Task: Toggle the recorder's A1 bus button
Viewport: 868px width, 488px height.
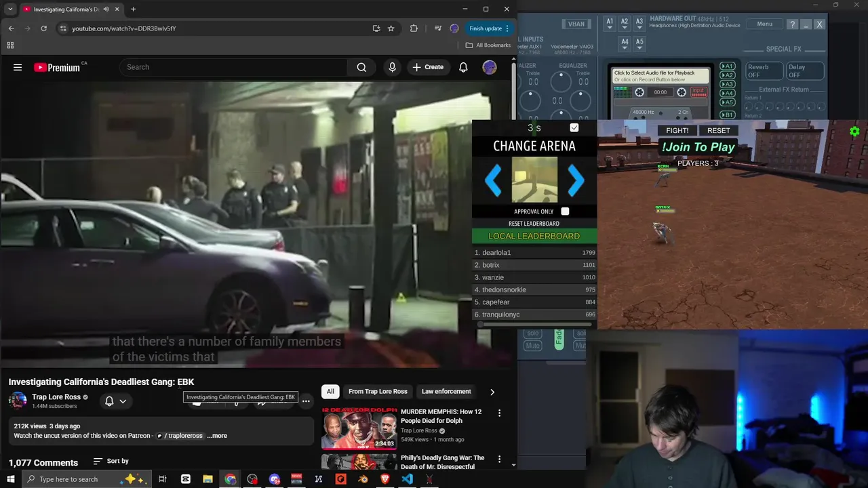Action: click(x=727, y=66)
